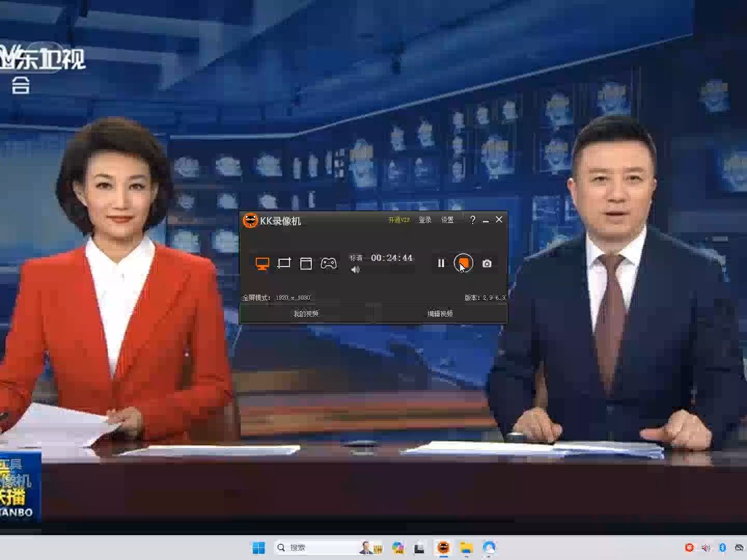
Task: Select region recording mode crop icon
Action: pyautogui.click(x=284, y=263)
